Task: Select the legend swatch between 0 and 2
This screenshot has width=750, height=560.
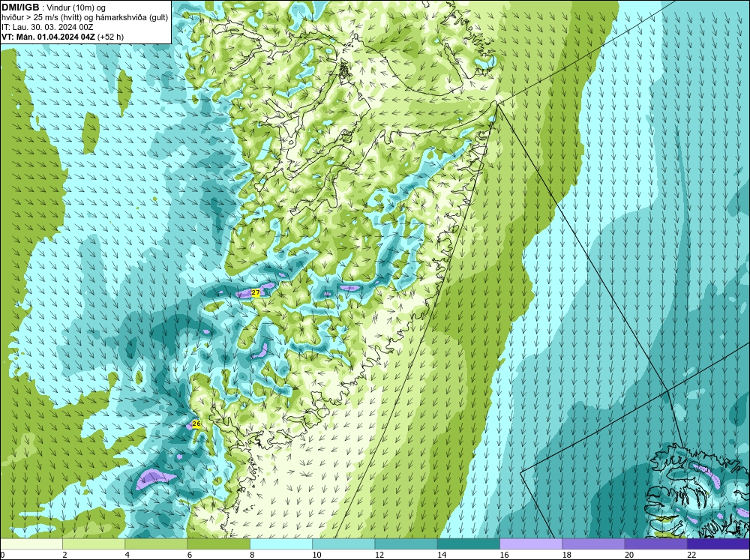Action: (31, 544)
